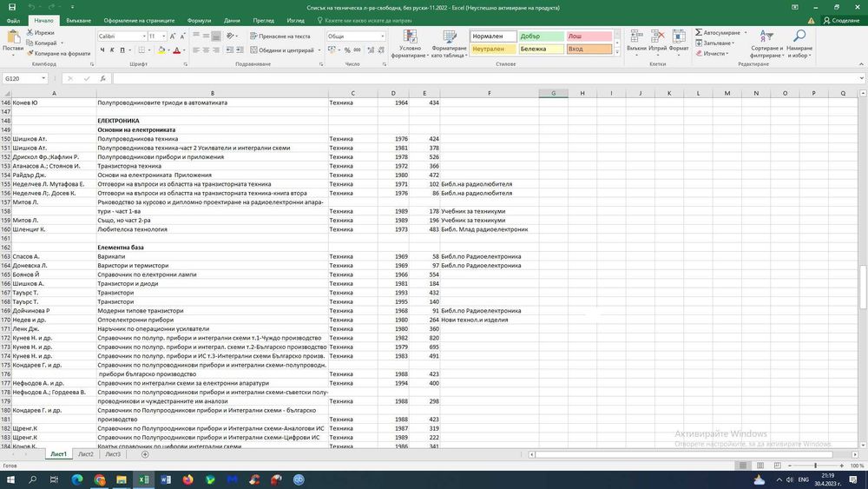Apply percent style format
The width and height of the screenshot is (868, 489).
pyautogui.click(x=347, y=50)
